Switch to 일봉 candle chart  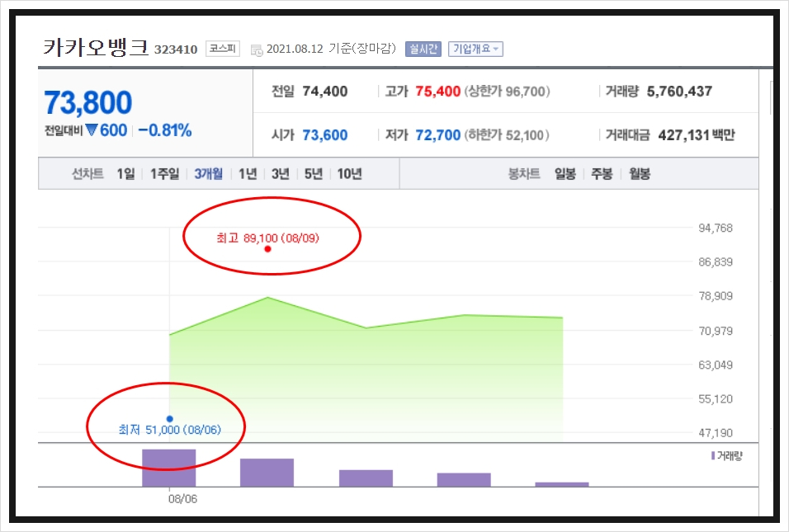click(565, 174)
